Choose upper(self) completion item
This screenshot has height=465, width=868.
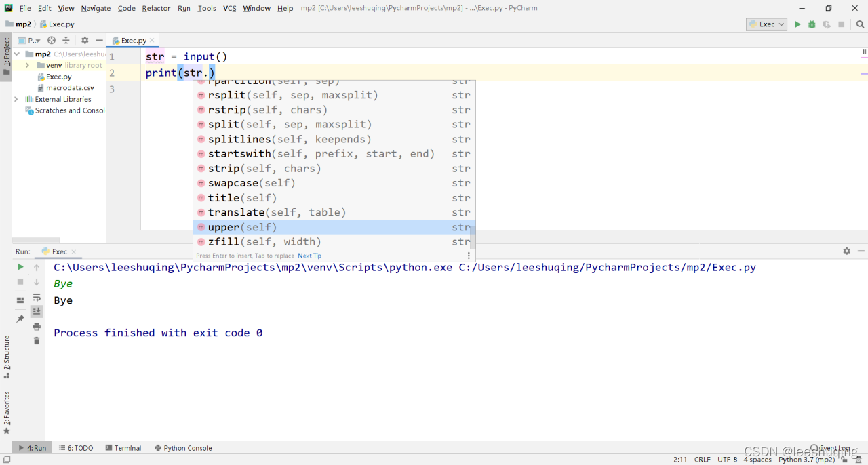[334, 227]
